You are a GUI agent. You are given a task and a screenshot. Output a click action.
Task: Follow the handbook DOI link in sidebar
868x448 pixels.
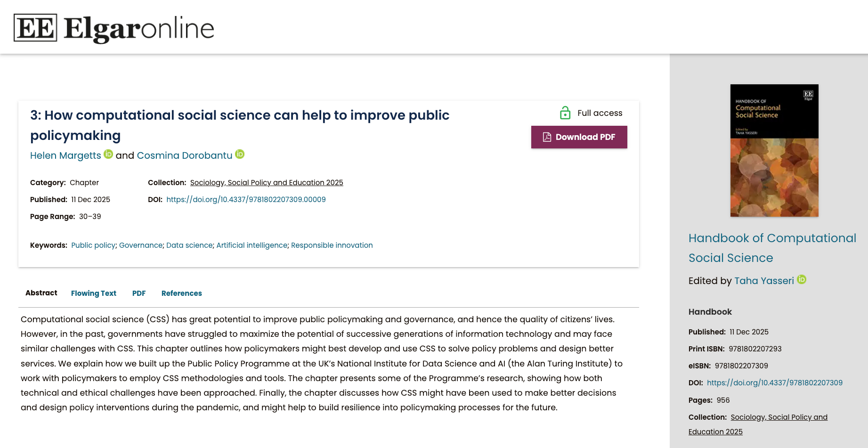[775, 383]
